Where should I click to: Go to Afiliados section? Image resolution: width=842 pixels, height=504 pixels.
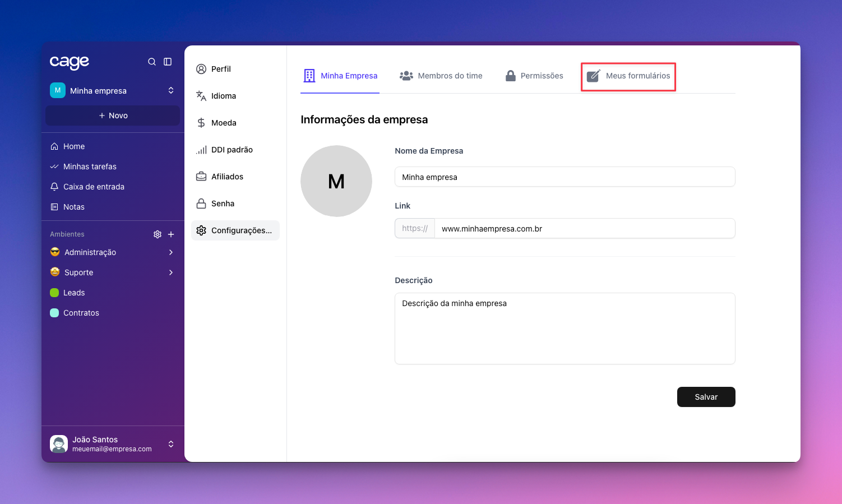(227, 177)
